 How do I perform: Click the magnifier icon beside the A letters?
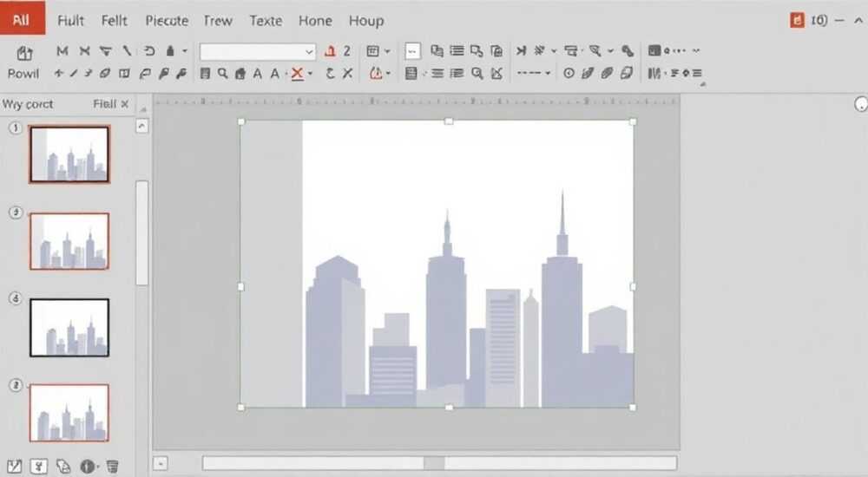pos(222,73)
